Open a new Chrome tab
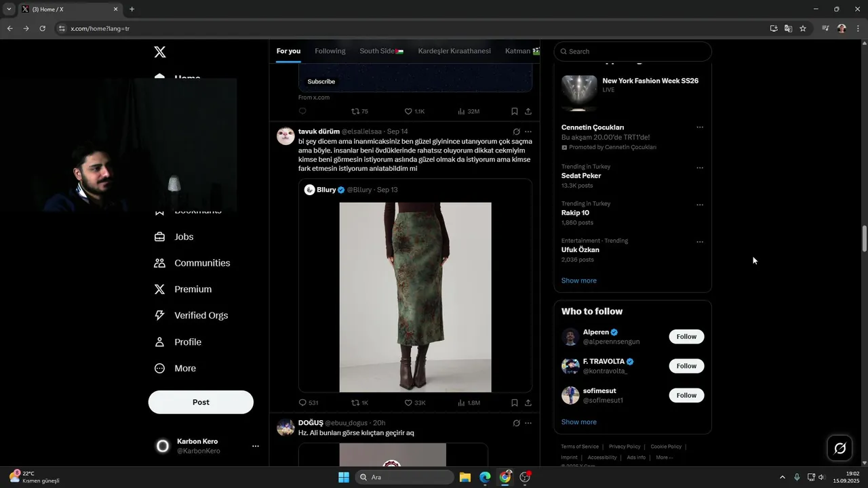 coord(132,9)
